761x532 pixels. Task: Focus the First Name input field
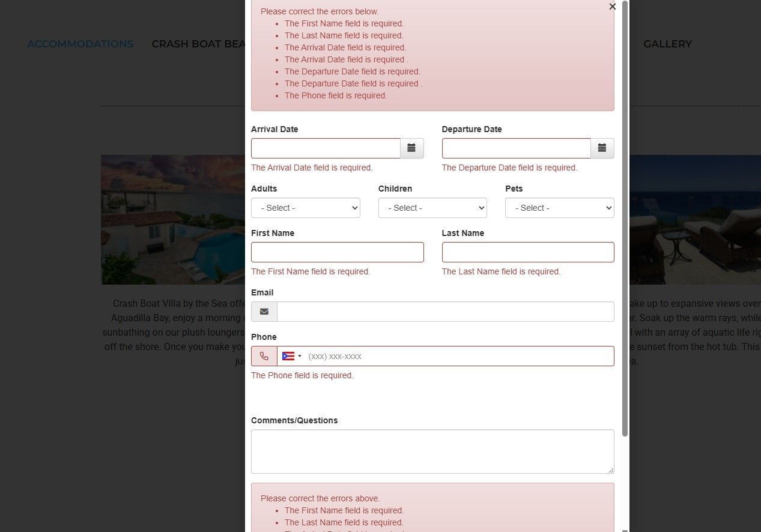337,252
